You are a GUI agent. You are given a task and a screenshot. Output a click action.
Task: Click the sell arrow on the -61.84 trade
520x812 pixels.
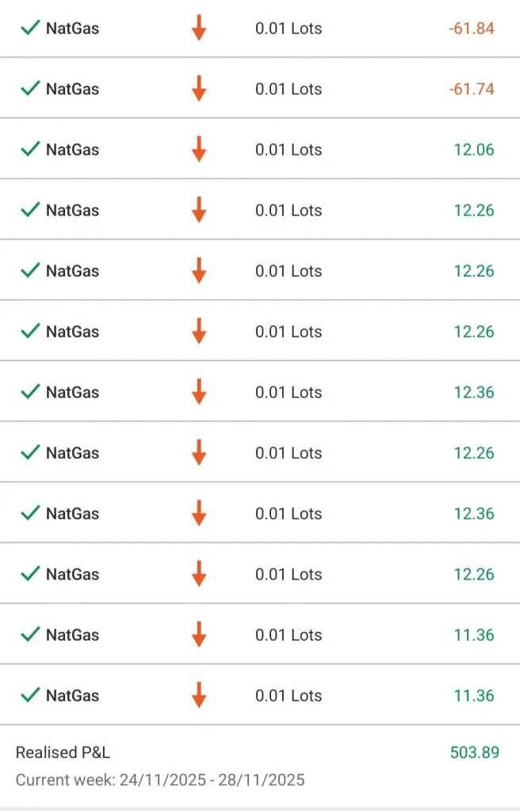pyautogui.click(x=199, y=28)
